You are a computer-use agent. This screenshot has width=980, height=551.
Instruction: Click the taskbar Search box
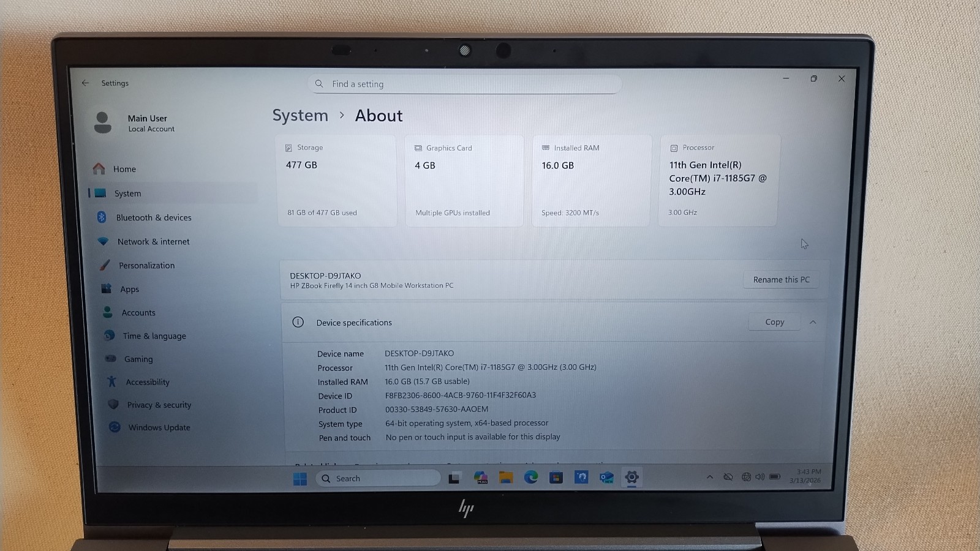click(x=378, y=478)
